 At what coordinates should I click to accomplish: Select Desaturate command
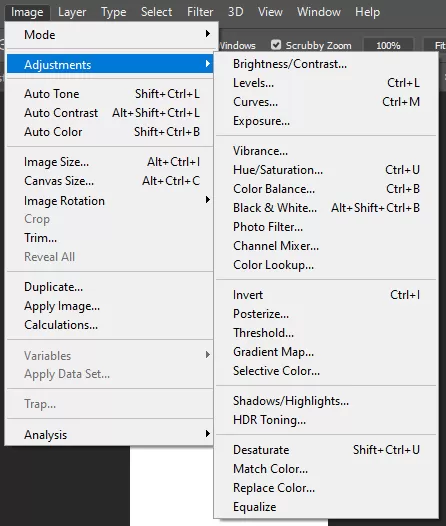click(x=326, y=450)
